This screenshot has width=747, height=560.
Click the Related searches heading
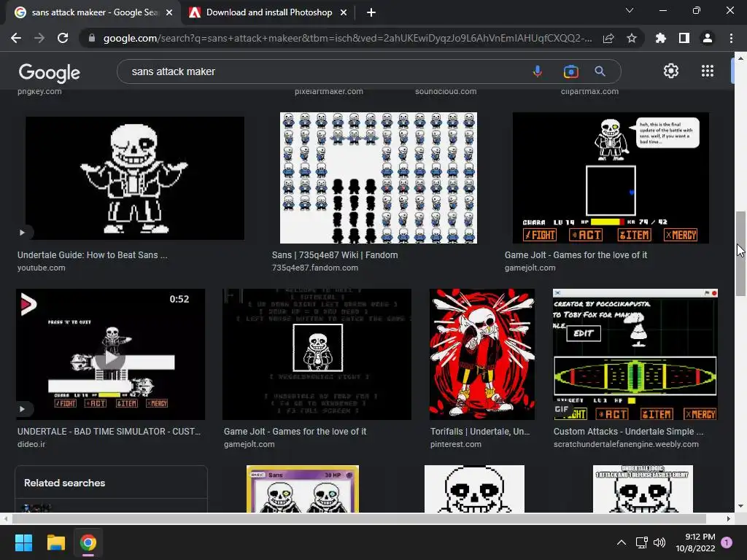[x=65, y=483]
